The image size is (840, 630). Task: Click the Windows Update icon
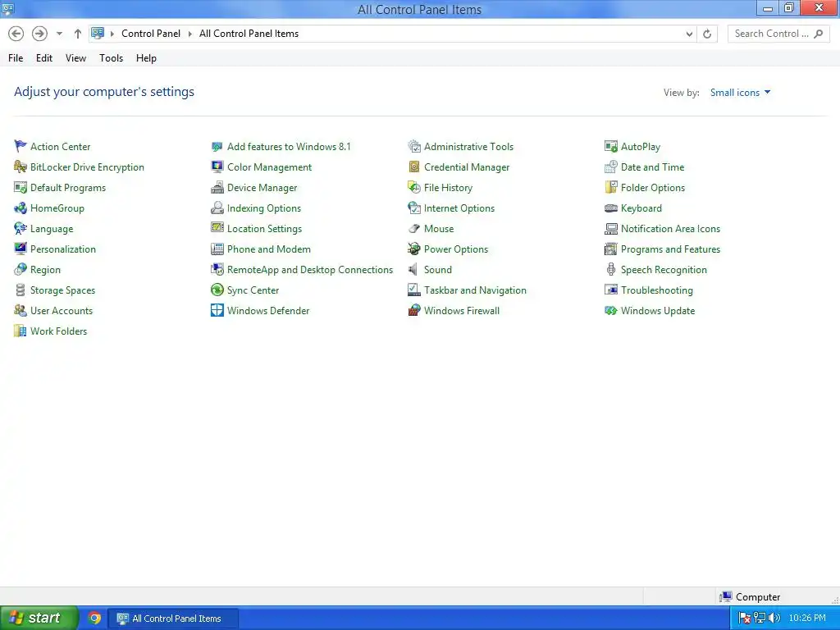610,310
